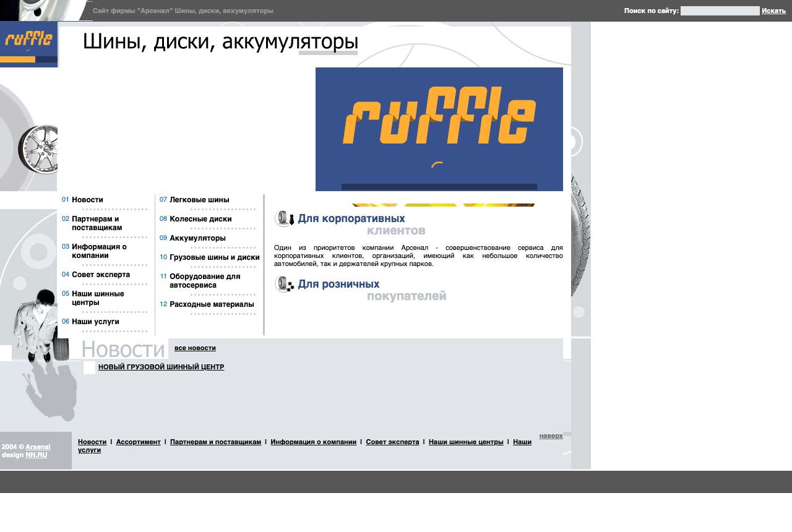Click footer Наши шинные центры link
Image resolution: width=792 pixels, height=532 pixels.
tap(466, 442)
